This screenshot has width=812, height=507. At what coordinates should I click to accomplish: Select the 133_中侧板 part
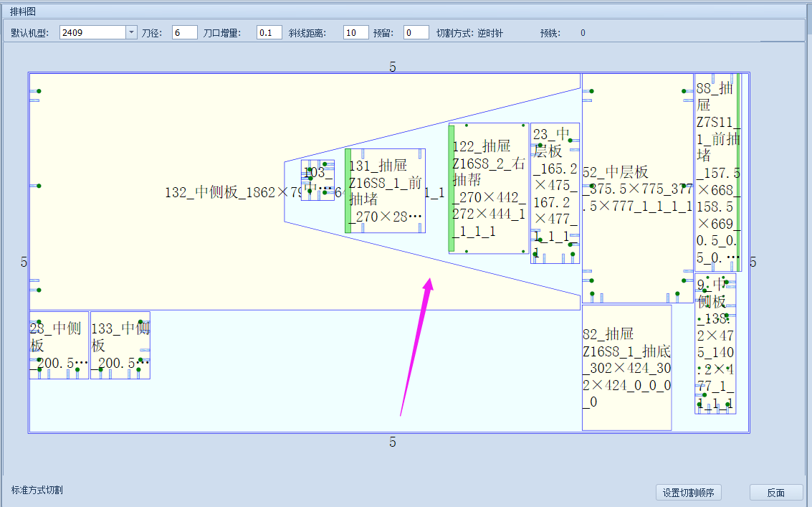pyautogui.click(x=120, y=345)
